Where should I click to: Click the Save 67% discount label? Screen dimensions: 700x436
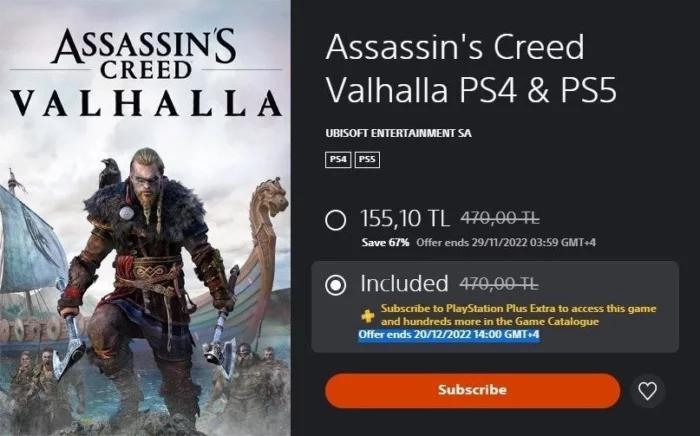tap(385, 242)
